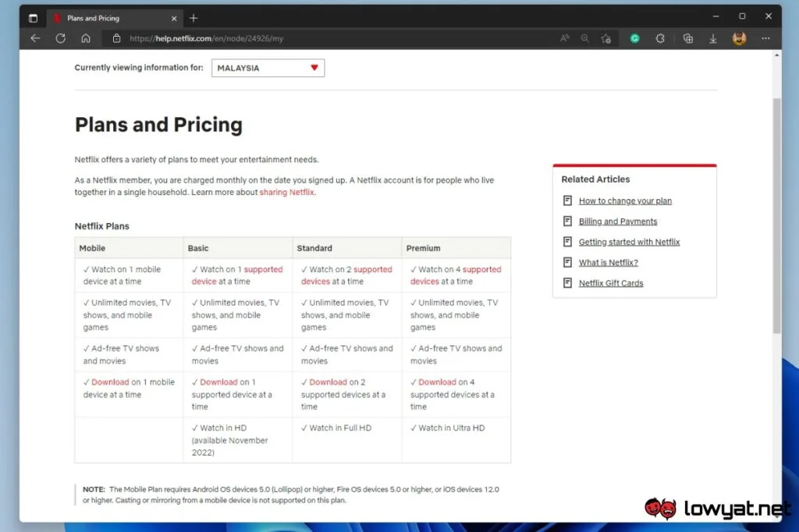Open Netflix Gift Cards article
This screenshot has width=799, height=532.
point(611,283)
